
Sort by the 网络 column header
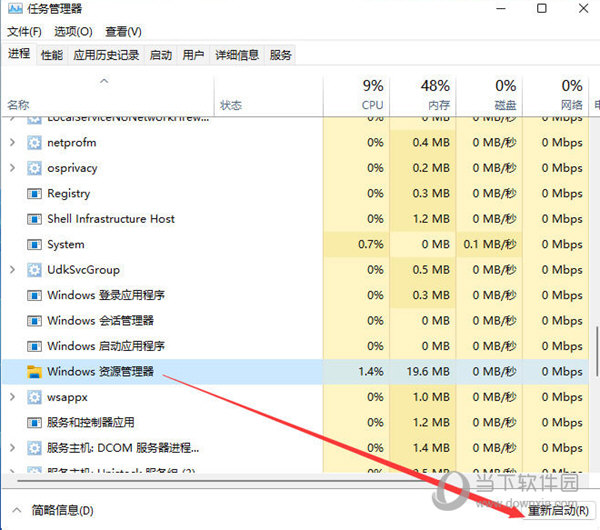click(556, 96)
